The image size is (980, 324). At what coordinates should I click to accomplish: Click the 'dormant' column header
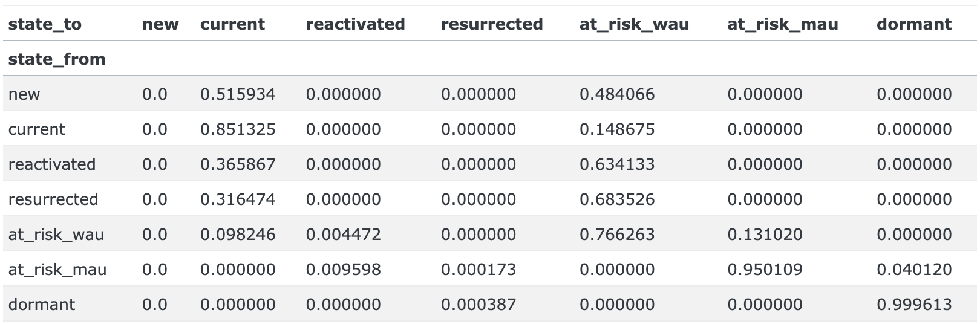tap(913, 24)
